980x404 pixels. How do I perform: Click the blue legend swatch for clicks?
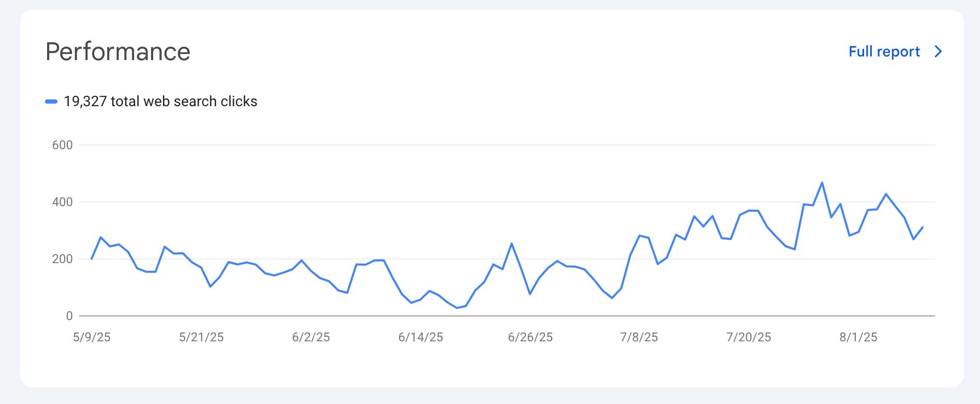tap(51, 102)
